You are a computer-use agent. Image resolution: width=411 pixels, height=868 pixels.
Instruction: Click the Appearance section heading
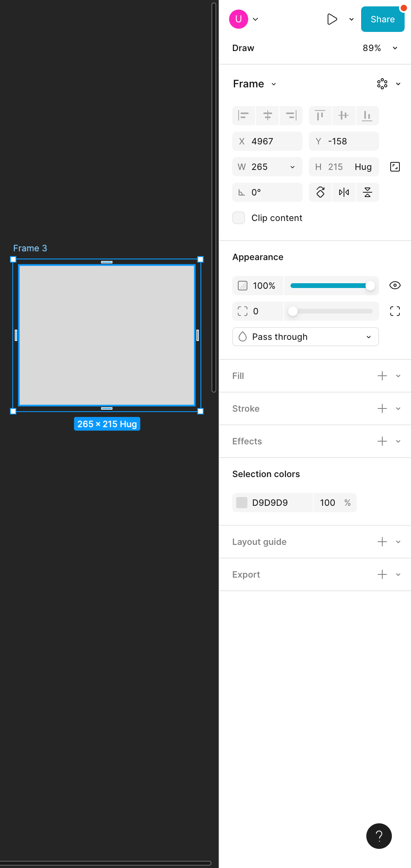(x=258, y=257)
